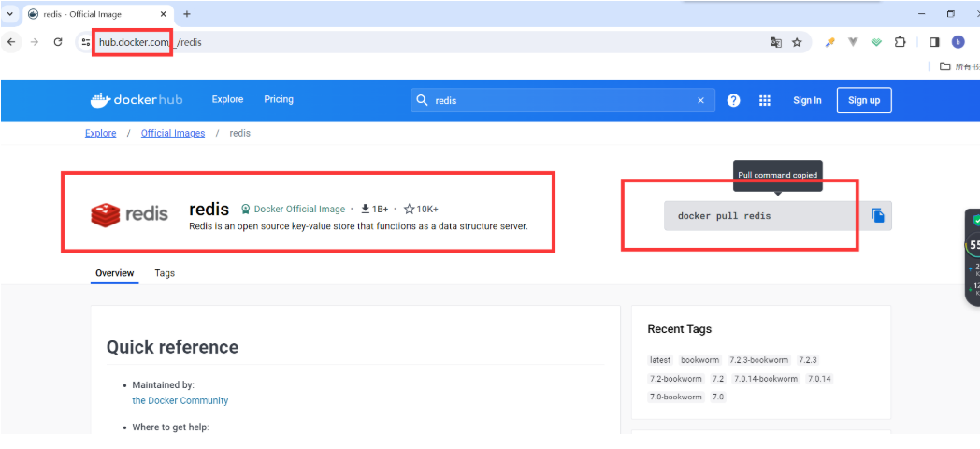Switch to the Tags tab
The image size is (980, 449).
(165, 273)
